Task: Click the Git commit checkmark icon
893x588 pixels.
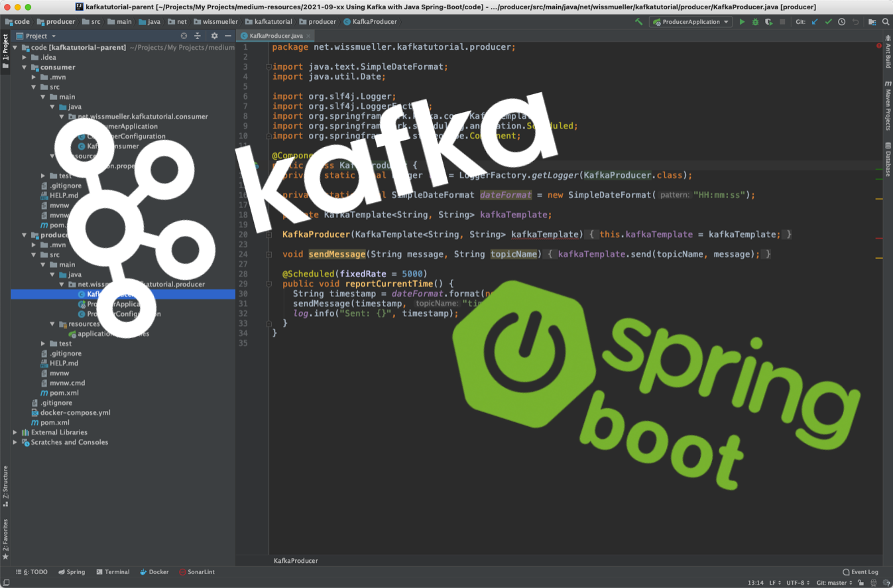Action: tap(828, 22)
